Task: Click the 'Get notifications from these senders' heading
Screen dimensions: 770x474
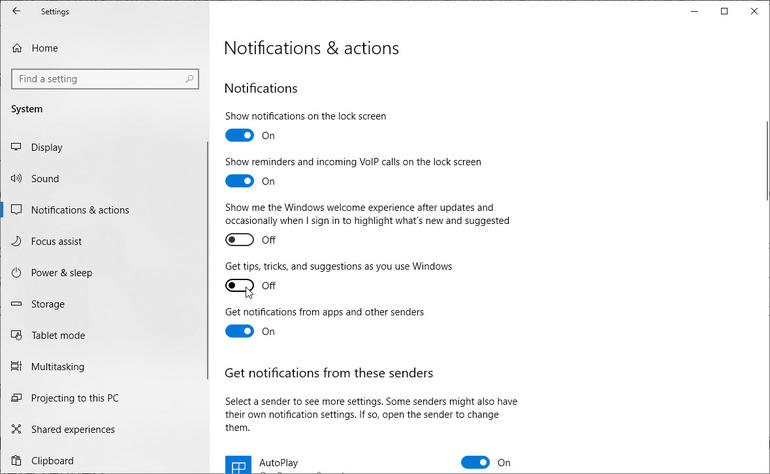Action: point(329,373)
